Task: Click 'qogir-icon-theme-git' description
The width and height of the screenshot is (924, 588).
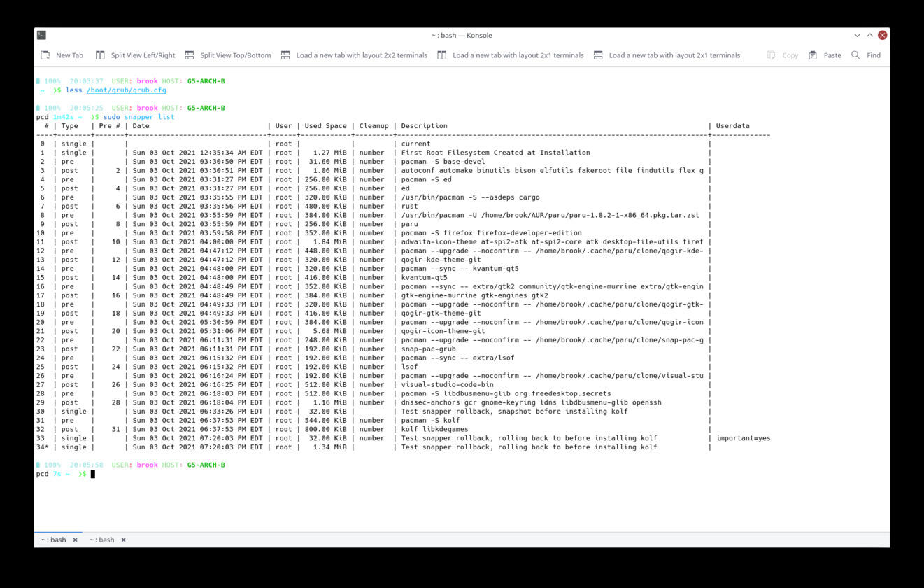Action: [443, 331]
